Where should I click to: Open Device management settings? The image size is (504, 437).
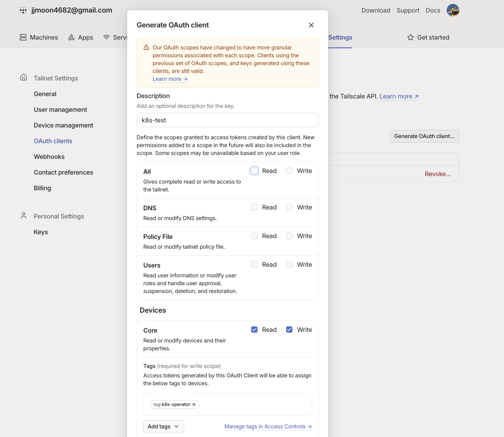click(x=64, y=125)
